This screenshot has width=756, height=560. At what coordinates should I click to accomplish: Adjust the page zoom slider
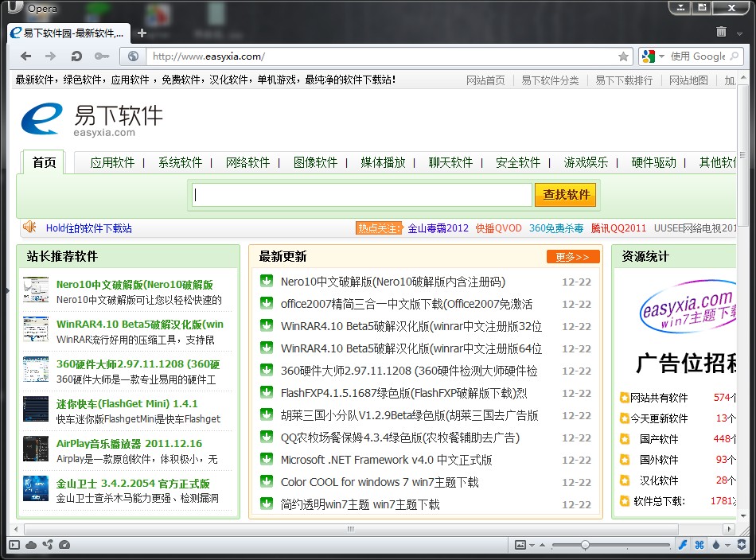tap(585, 545)
